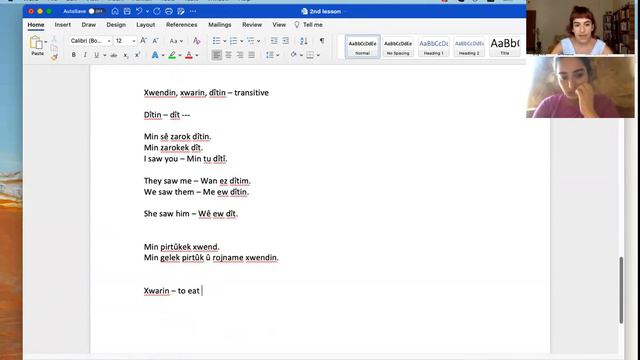Clear all formatting from selection
640x360 pixels.
[x=196, y=41]
